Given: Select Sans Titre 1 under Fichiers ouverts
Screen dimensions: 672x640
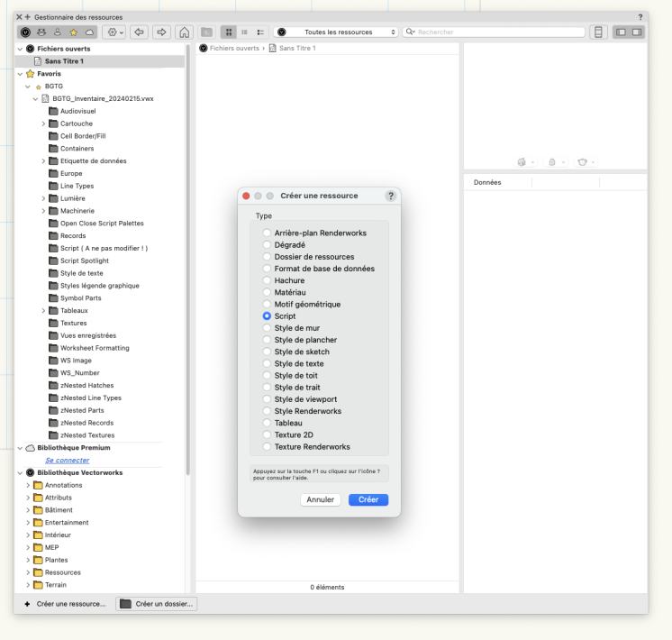Looking at the screenshot, I should (67, 60).
